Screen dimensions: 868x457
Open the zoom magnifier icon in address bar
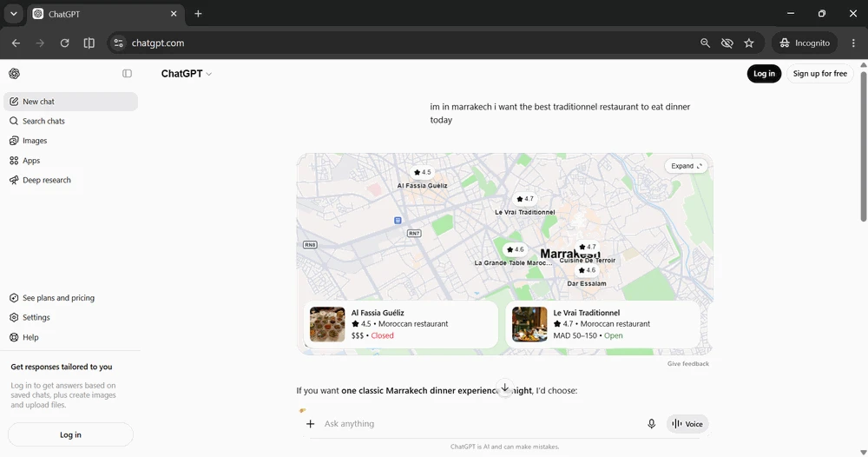pyautogui.click(x=705, y=43)
